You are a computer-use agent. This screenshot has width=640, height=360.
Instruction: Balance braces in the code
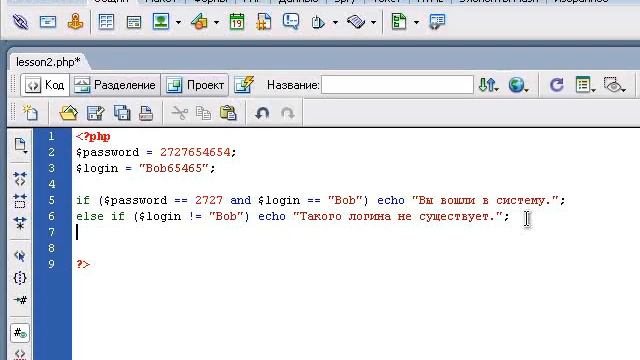click(20, 278)
